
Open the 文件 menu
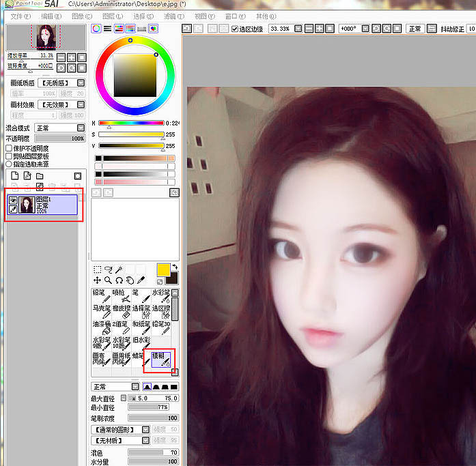[x=20, y=16]
